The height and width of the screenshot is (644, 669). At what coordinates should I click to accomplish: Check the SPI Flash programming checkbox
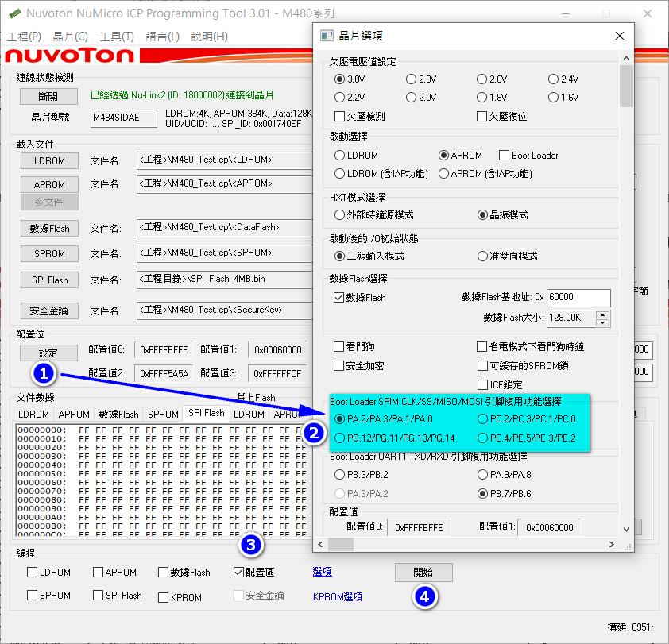(99, 596)
